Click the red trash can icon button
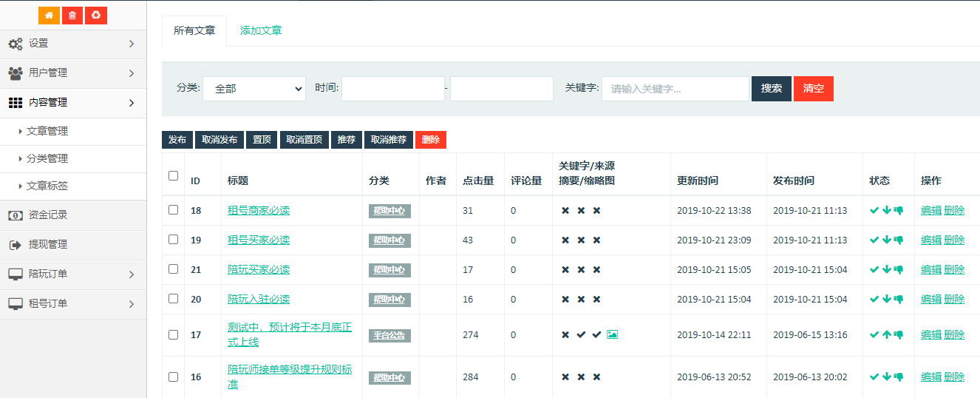The image size is (980, 398). pos(72,15)
